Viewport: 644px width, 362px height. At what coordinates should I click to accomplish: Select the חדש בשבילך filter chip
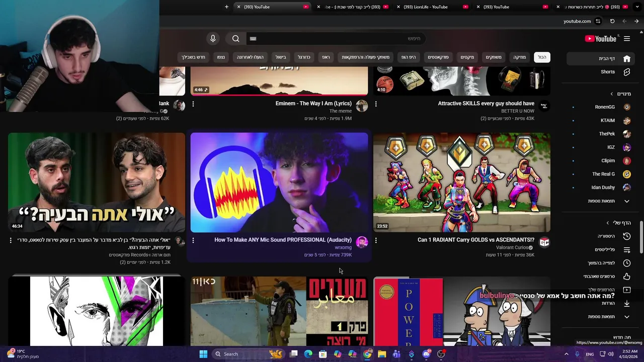coord(193,57)
